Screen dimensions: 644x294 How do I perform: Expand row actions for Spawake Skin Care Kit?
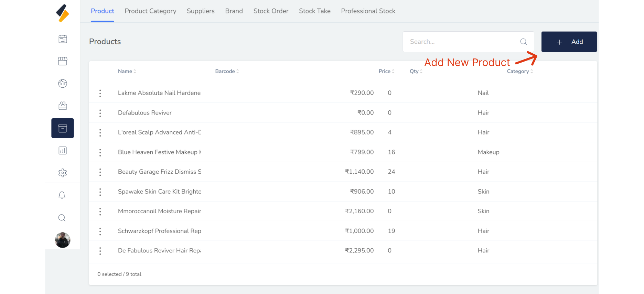coord(100,192)
